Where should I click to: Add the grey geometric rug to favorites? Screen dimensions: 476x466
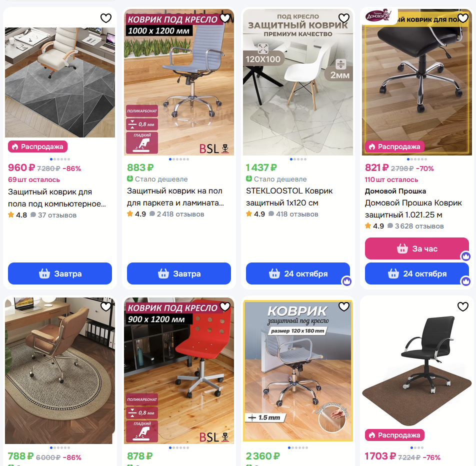point(106,18)
